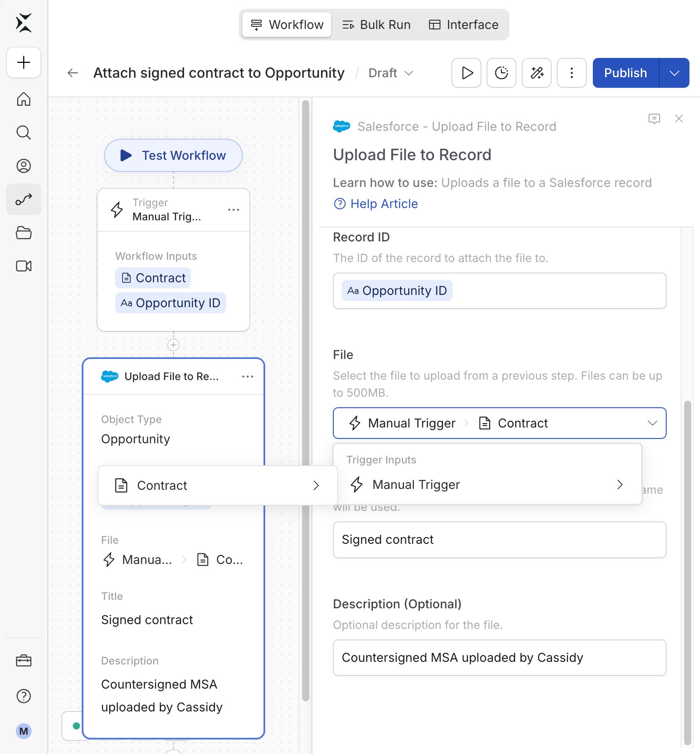
Task: Click the Opportunity ID chip in Record ID
Action: coord(397,291)
